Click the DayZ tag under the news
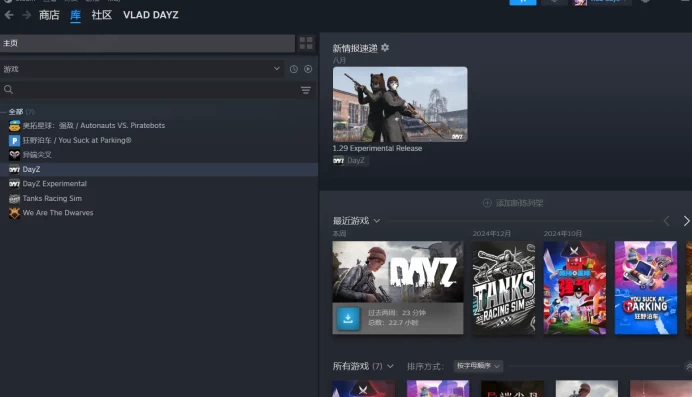The image size is (692, 397). (x=350, y=161)
